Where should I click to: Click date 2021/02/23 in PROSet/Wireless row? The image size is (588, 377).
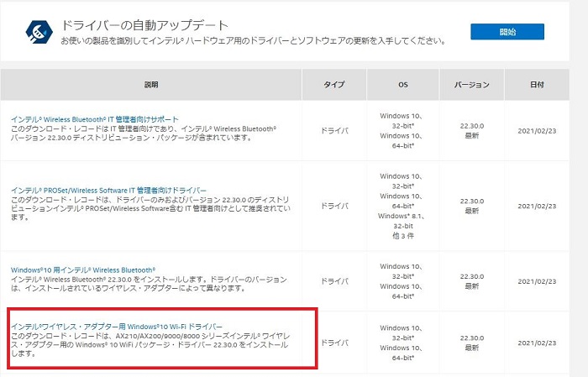(x=537, y=206)
